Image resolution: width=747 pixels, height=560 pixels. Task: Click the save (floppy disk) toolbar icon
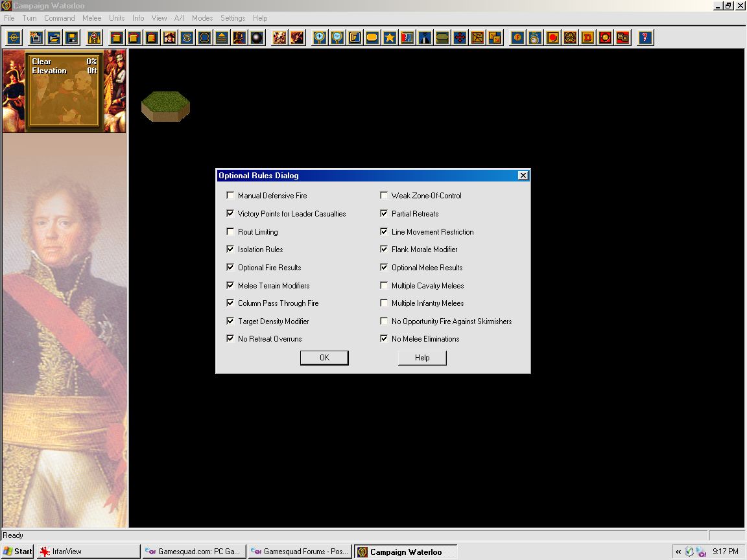pos(71,38)
